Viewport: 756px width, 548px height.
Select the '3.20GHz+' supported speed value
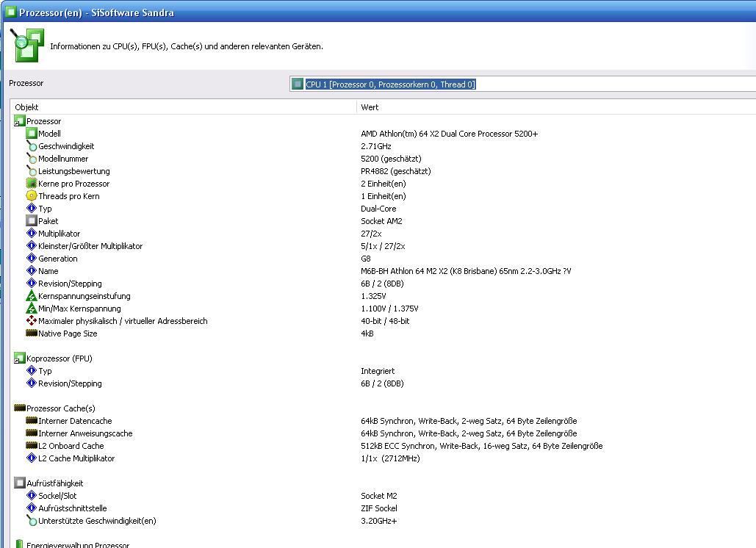379,521
